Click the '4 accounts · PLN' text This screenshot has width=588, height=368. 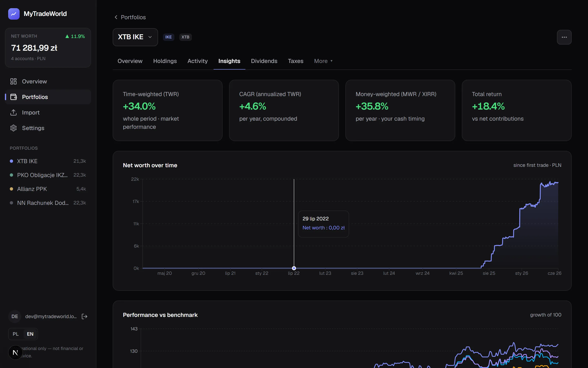point(28,59)
